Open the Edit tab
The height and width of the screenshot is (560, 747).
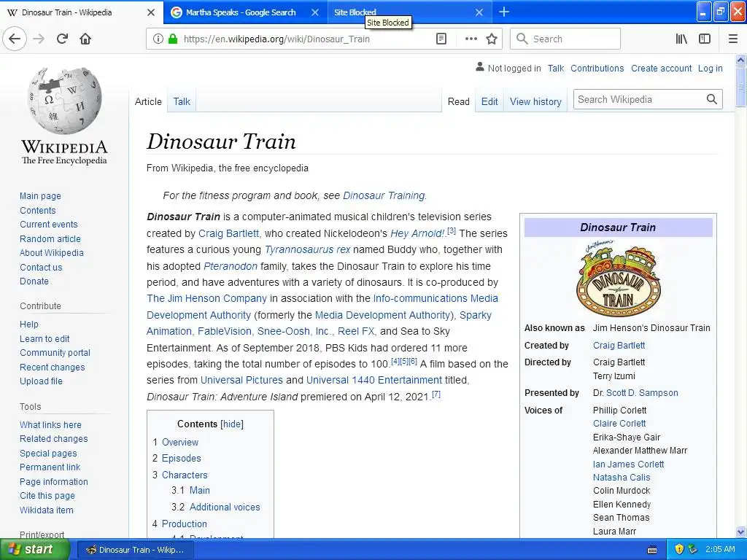[489, 101]
